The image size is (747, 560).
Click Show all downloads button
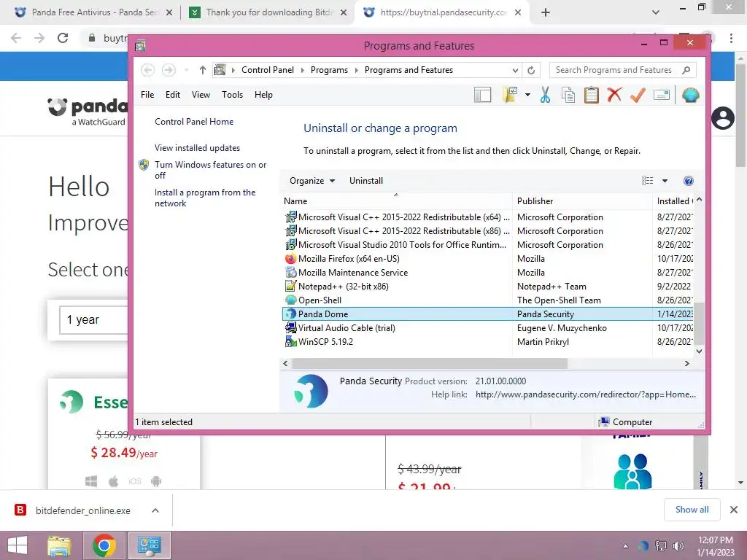tap(692, 510)
